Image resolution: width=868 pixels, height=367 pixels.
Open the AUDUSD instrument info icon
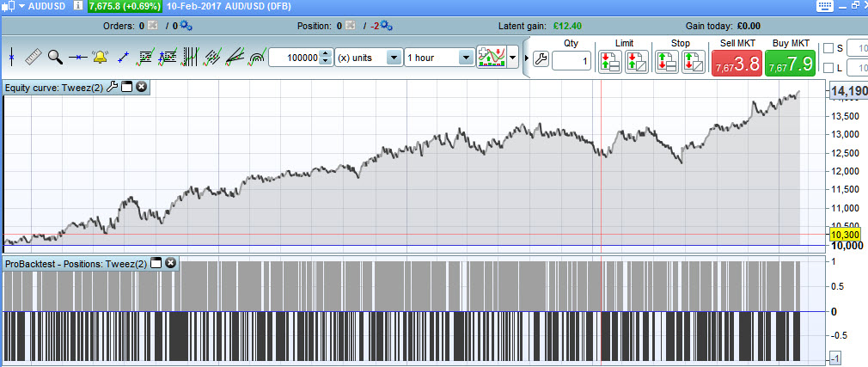point(78,7)
